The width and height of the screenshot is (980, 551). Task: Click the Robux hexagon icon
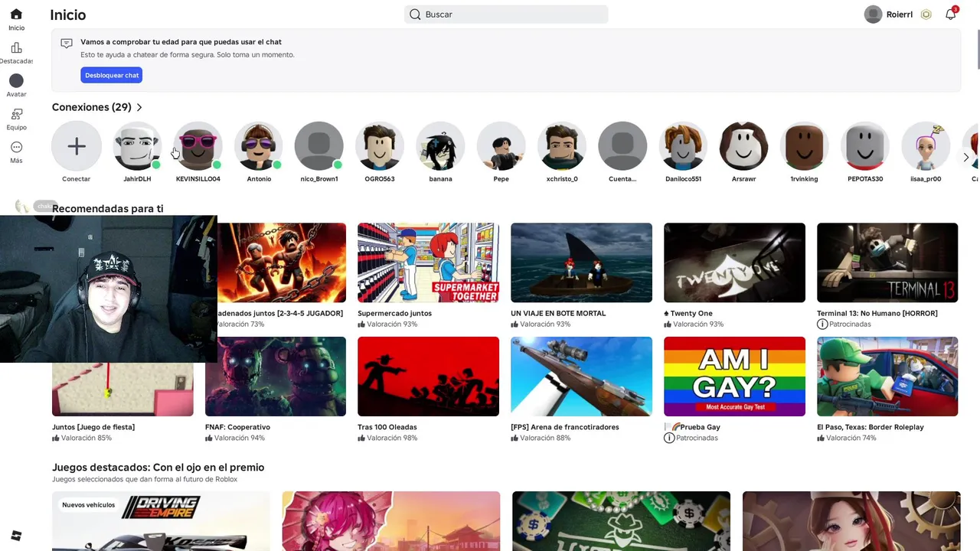pyautogui.click(x=926, y=15)
